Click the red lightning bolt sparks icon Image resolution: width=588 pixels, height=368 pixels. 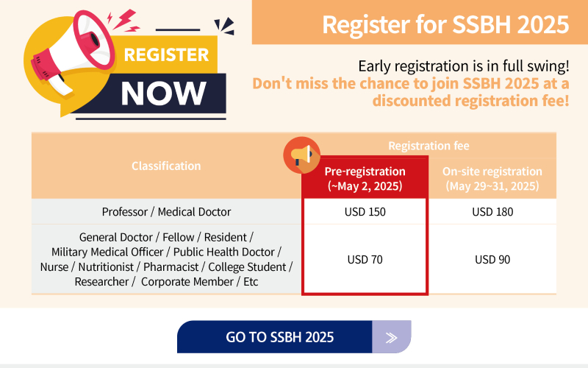tap(123, 21)
